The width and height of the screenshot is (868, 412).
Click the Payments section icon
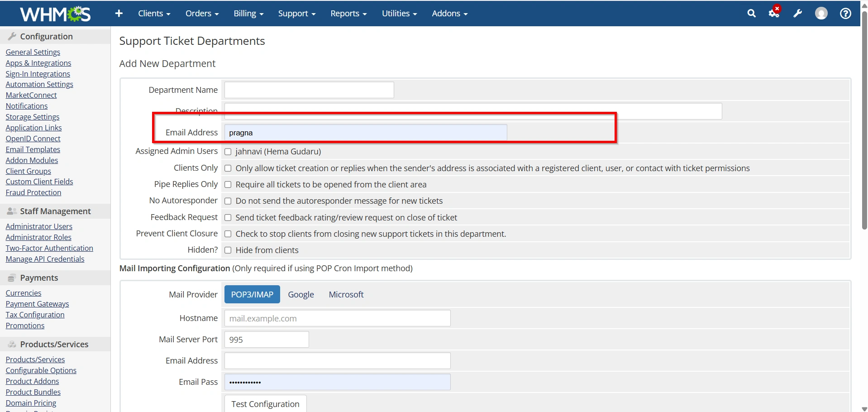[x=12, y=278]
